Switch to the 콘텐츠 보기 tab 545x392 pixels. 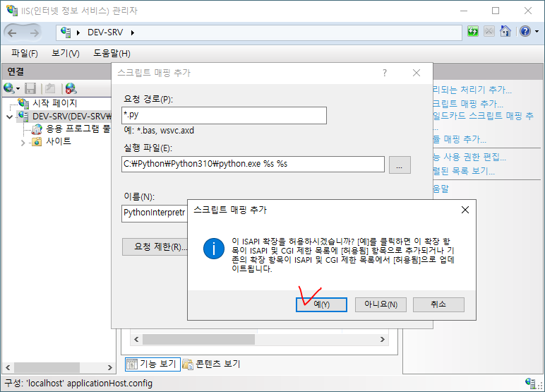(x=212, y=364)
